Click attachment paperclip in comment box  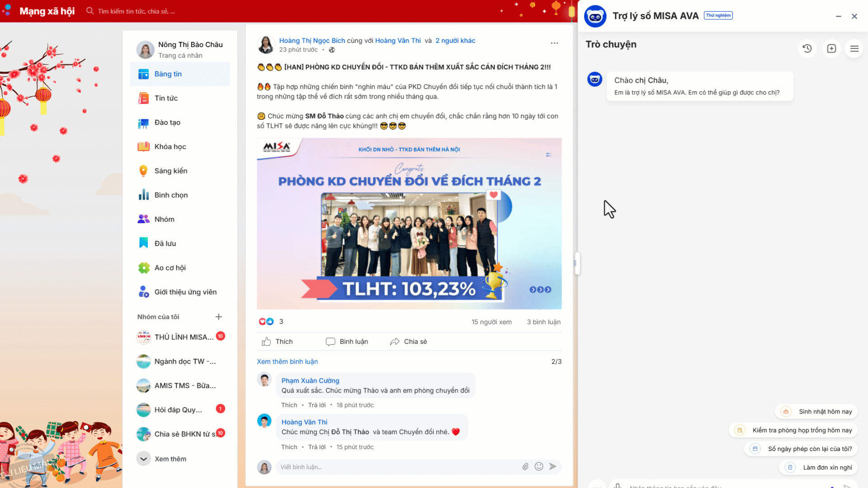pos(525,467)
